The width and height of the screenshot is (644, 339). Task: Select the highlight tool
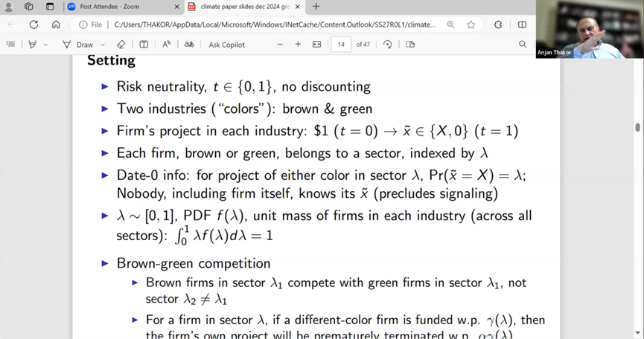point(32,45)
